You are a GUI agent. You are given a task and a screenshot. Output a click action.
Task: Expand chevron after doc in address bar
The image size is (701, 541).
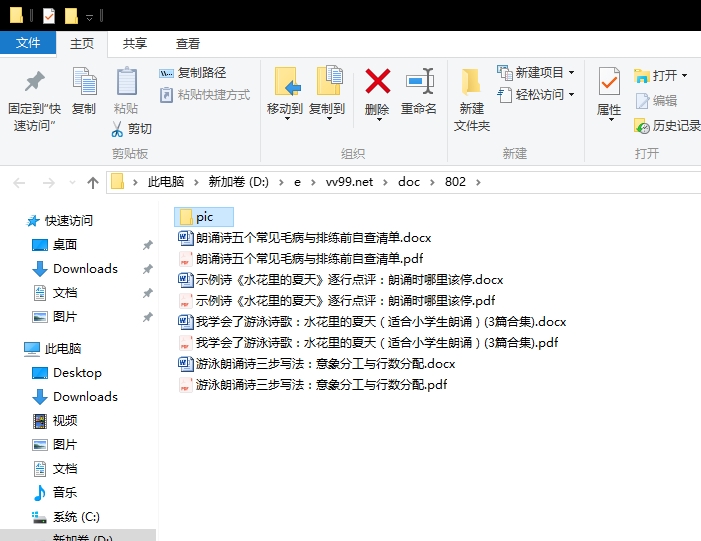[432, 182]
